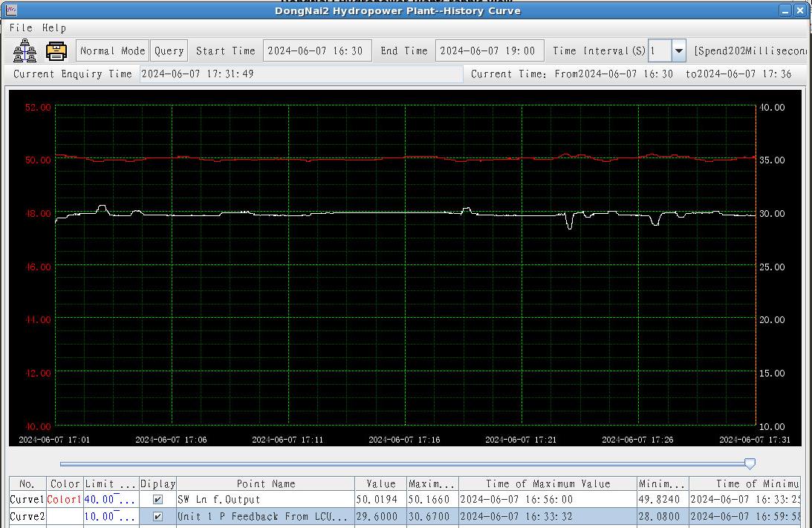
Task: Expand the Time Interval dropdown arrow
Action: tap(678, 51)
